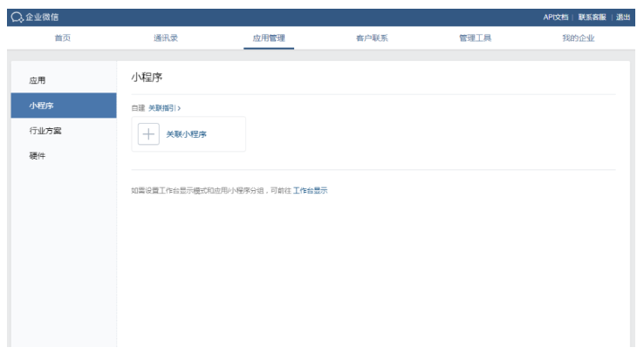Click the plus icon to link mini program
The height and width of the screenshot is (361, 644).
point(148,134)
